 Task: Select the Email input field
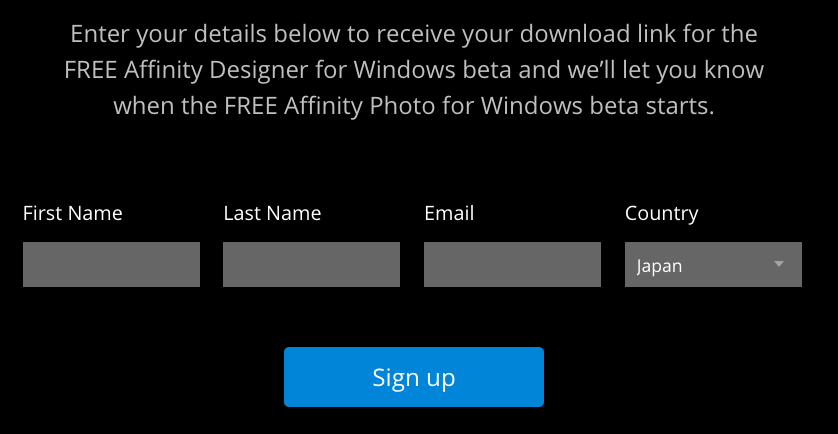pos(512,264)
